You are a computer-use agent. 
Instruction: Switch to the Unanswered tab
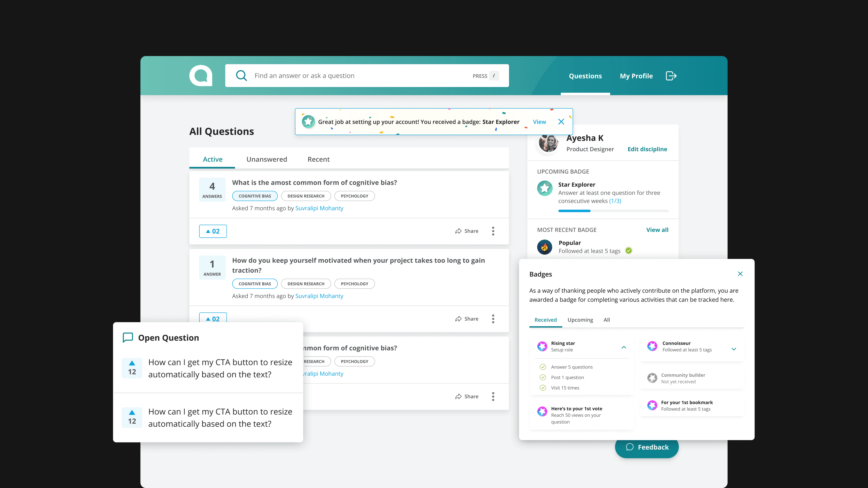point(267,159)
